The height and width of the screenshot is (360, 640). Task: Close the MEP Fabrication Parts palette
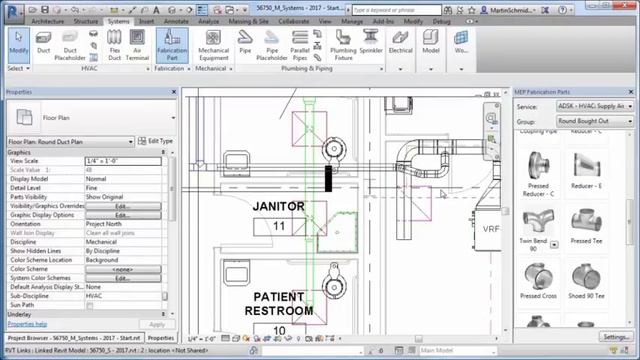[x=631, y=92]
